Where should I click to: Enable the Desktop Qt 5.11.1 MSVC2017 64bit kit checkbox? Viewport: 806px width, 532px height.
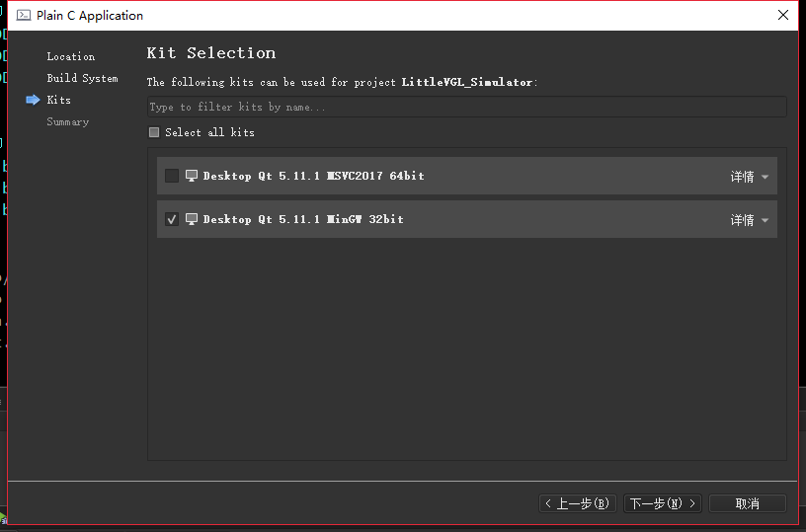[x=172, y=176]
